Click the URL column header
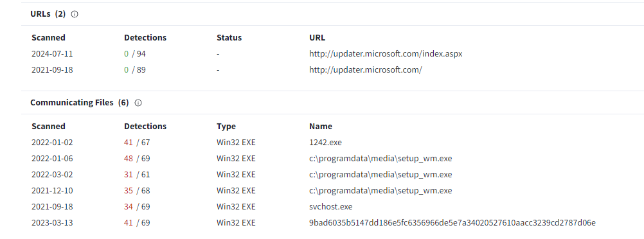The image size is (644, 239). (x=317, y=37)
